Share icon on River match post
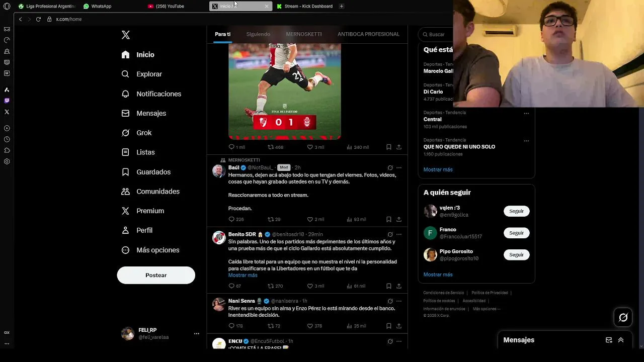 (x=399, y=147)
